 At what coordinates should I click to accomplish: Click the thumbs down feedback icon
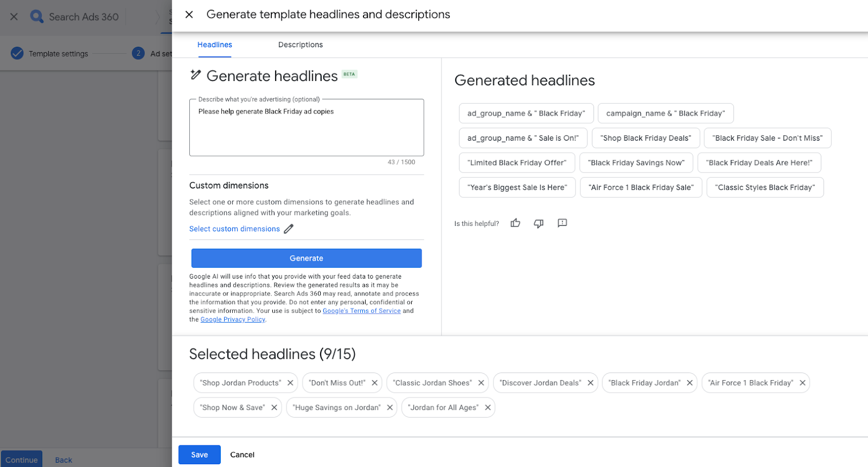[539, 223]
